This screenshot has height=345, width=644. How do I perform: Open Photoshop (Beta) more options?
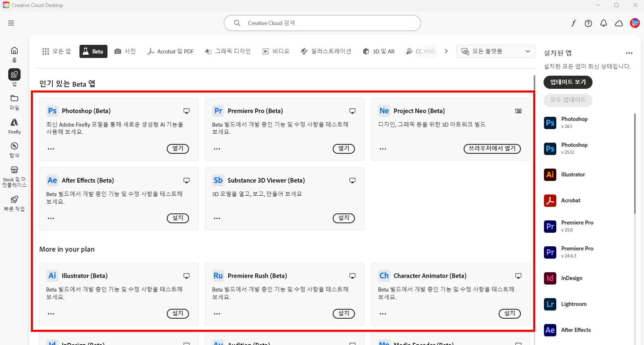coord(51,149)
